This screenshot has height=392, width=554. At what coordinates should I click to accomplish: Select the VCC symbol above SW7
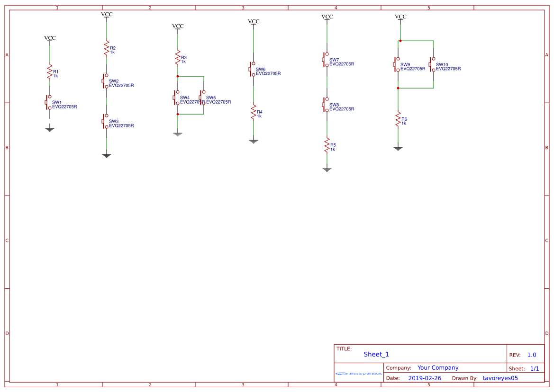[x=327, y=17]
